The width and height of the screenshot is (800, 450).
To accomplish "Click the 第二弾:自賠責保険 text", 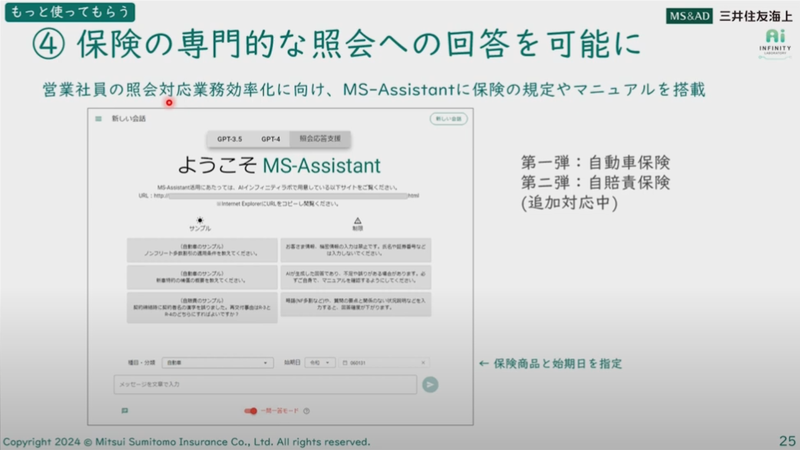I will click(x=595, y=183).
